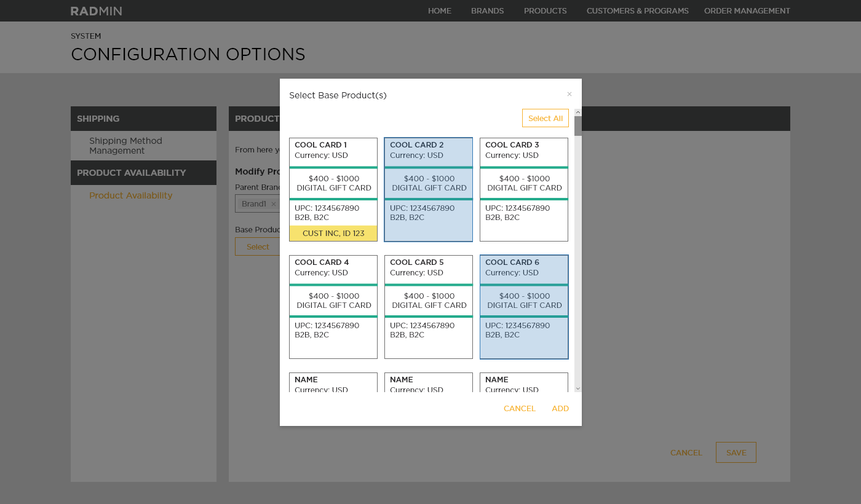Click Select All in the dialog
This screenshot has height=504, width=861.
tap(546, 118)
